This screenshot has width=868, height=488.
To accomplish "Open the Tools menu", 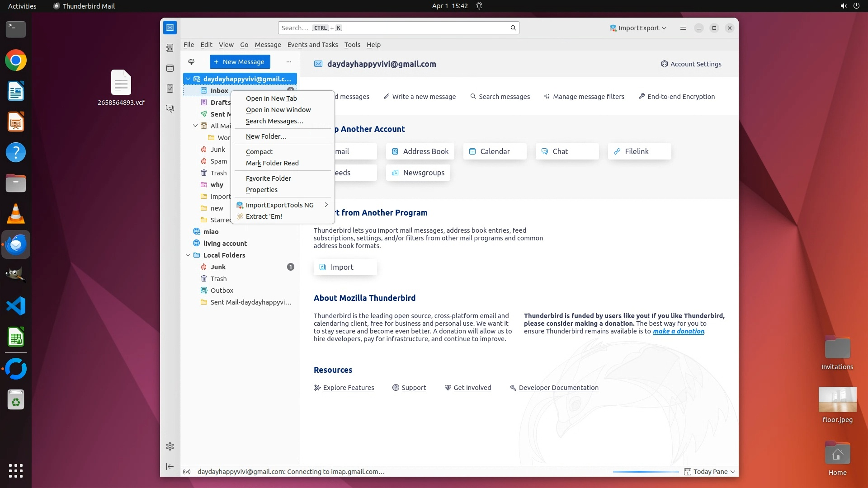I will (352, 45).
